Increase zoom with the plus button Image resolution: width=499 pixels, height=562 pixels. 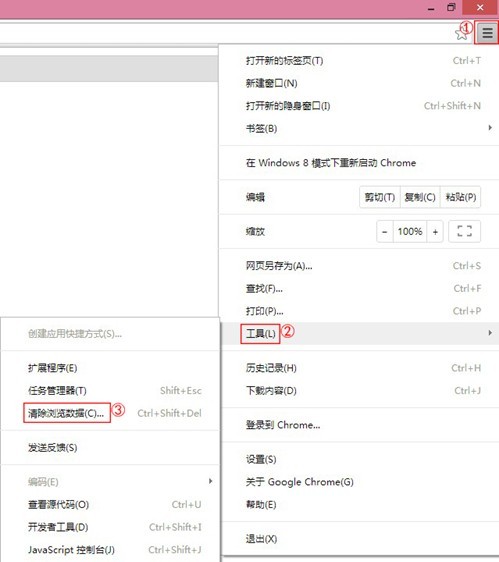435,232
